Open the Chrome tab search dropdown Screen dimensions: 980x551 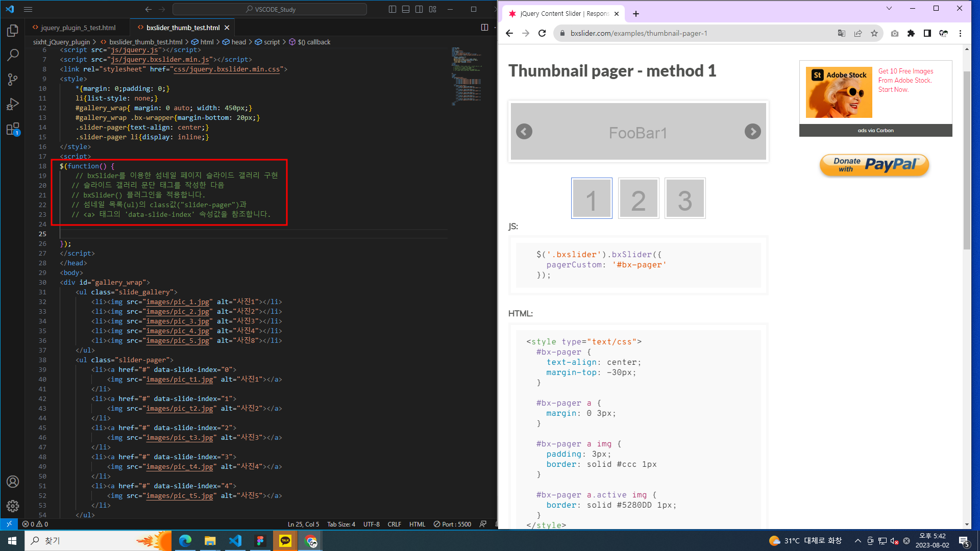(x=889, y=8)
